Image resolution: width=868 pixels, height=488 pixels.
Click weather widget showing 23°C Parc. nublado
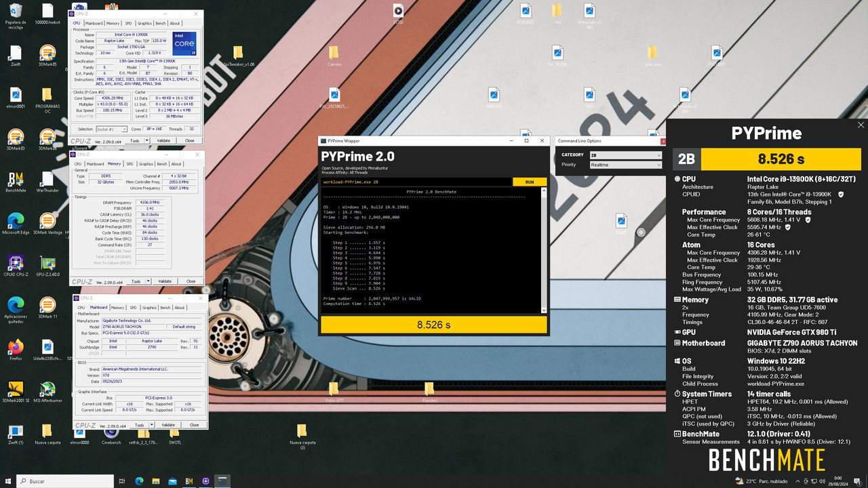(763, 481)
